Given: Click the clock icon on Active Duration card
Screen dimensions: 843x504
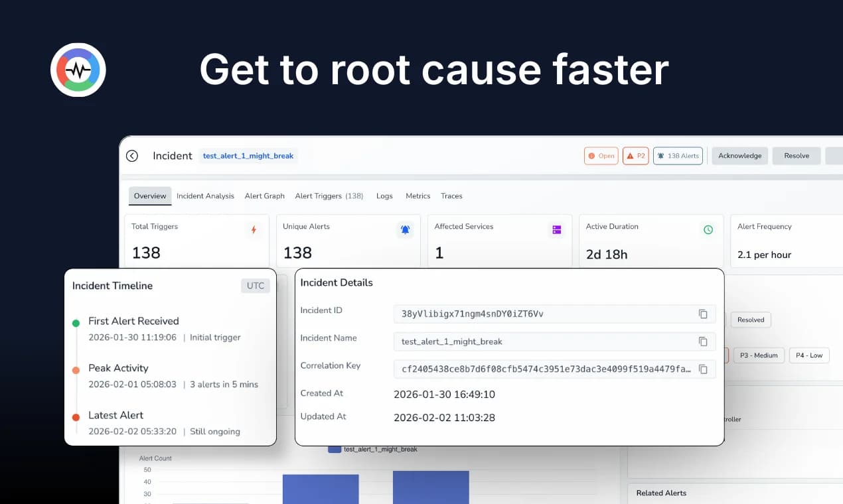Looking at the screenshot, I should coord(708,229).
